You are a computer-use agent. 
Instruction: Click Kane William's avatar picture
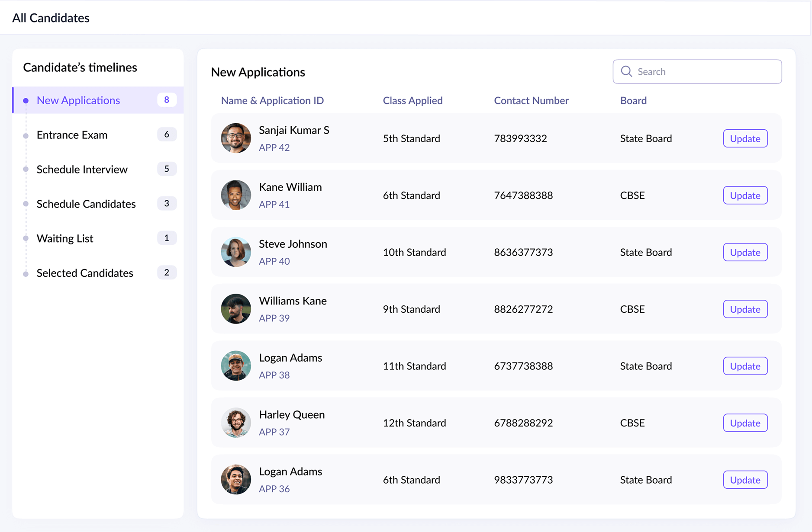[x=236, y=195]
